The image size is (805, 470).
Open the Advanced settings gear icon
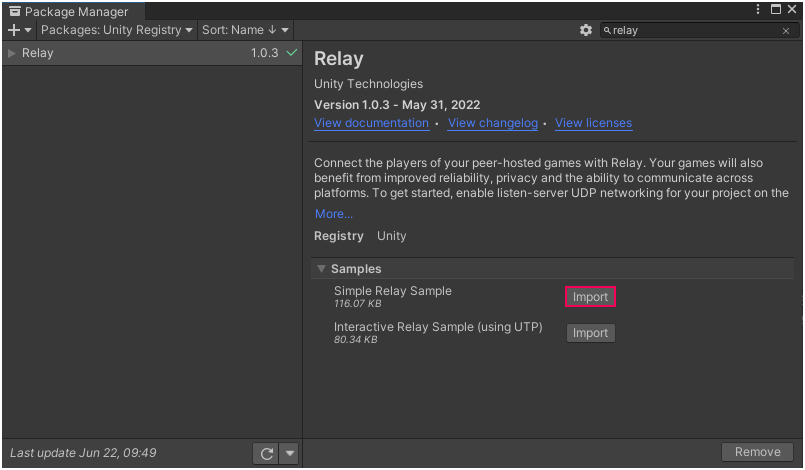pos(586,31)
